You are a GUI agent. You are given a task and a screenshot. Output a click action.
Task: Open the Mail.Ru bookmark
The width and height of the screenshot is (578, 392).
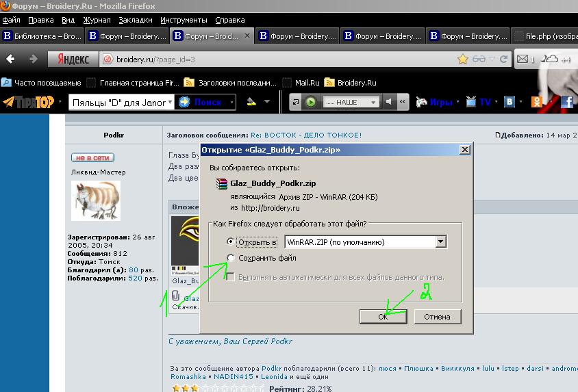pyautogui.click(x=301, y=83)
